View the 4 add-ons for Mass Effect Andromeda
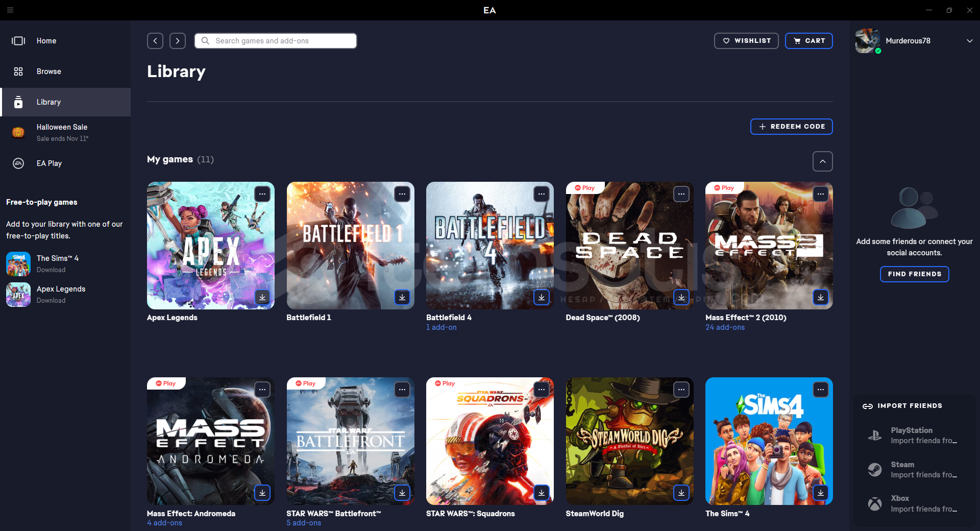 164,523
